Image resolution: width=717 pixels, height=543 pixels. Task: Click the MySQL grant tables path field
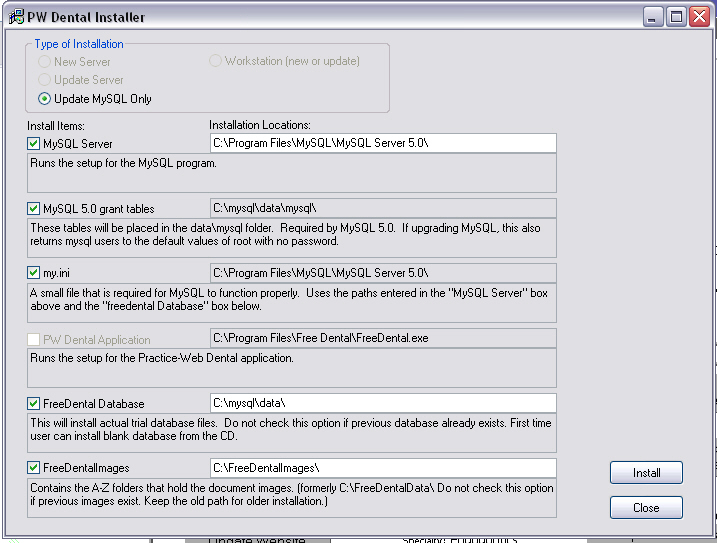click(x=382, y=208)
